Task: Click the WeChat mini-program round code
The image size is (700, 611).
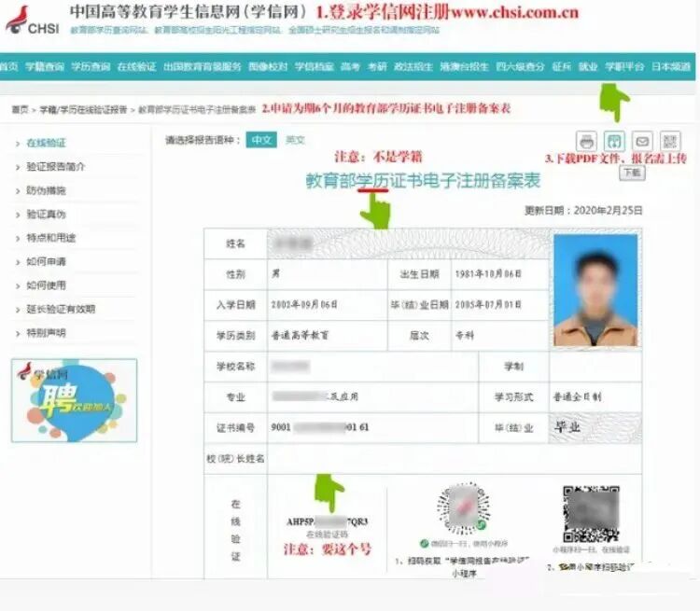Action: 463,508
